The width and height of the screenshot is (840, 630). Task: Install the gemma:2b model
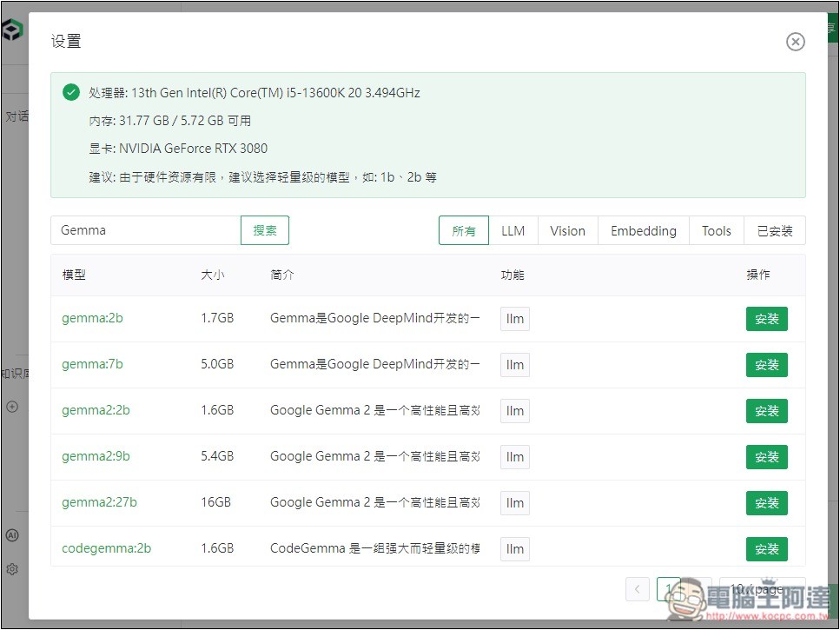[x=767, y=319]
